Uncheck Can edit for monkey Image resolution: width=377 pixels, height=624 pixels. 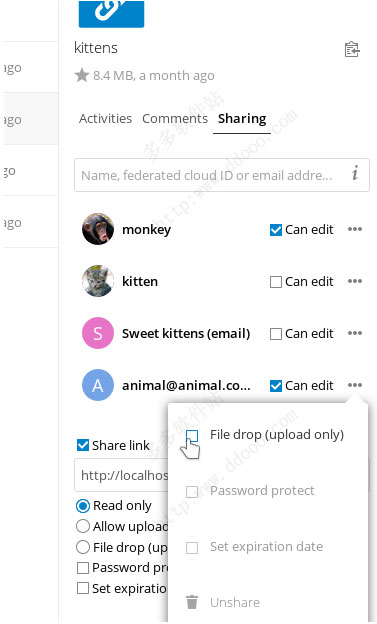[276, 230]
